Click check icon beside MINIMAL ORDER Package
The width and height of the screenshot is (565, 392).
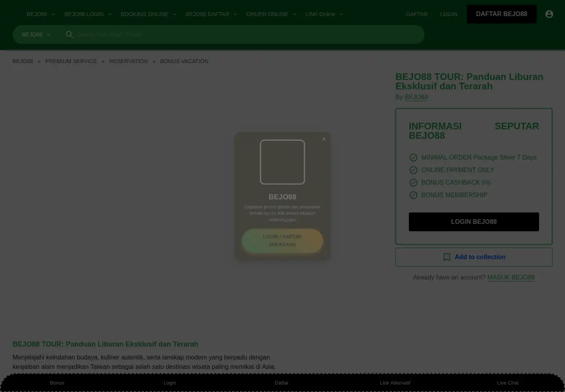(x=414, y=158)
